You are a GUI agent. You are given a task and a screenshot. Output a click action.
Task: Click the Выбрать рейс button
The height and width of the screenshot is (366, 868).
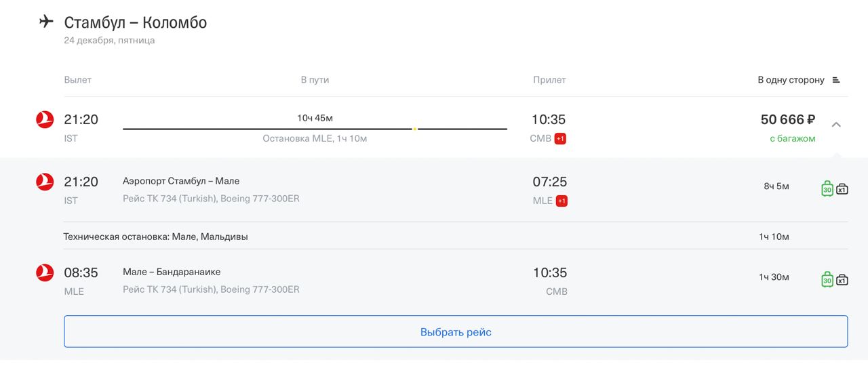(456, 331)
